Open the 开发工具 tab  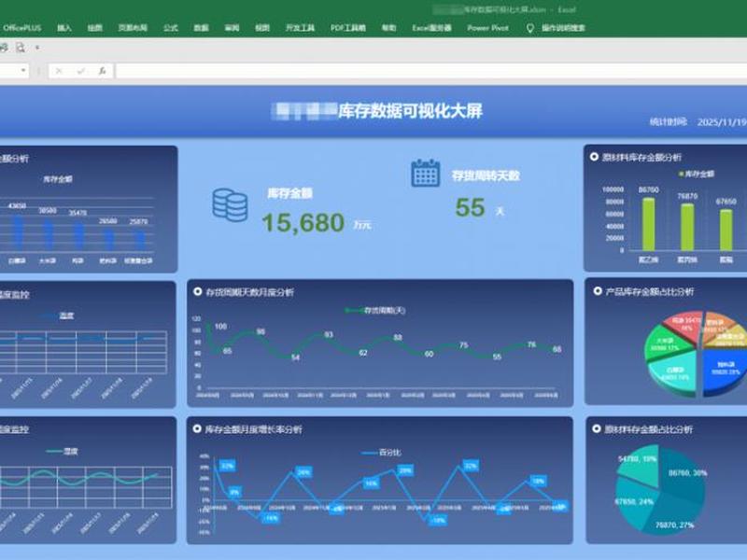point(300,28)
